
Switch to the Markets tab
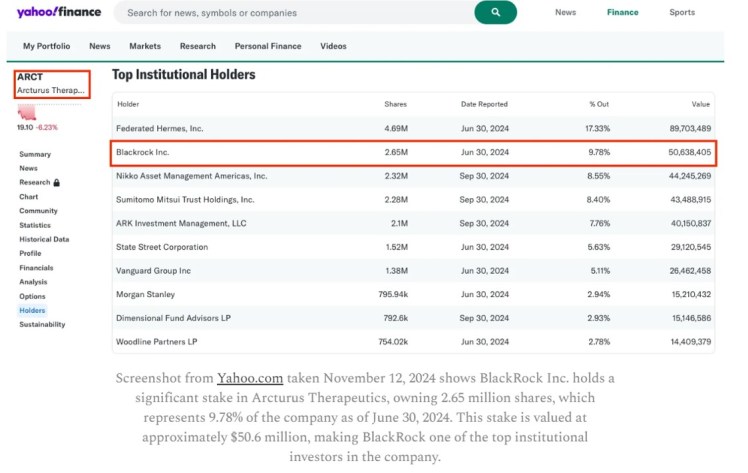point(145,46)
